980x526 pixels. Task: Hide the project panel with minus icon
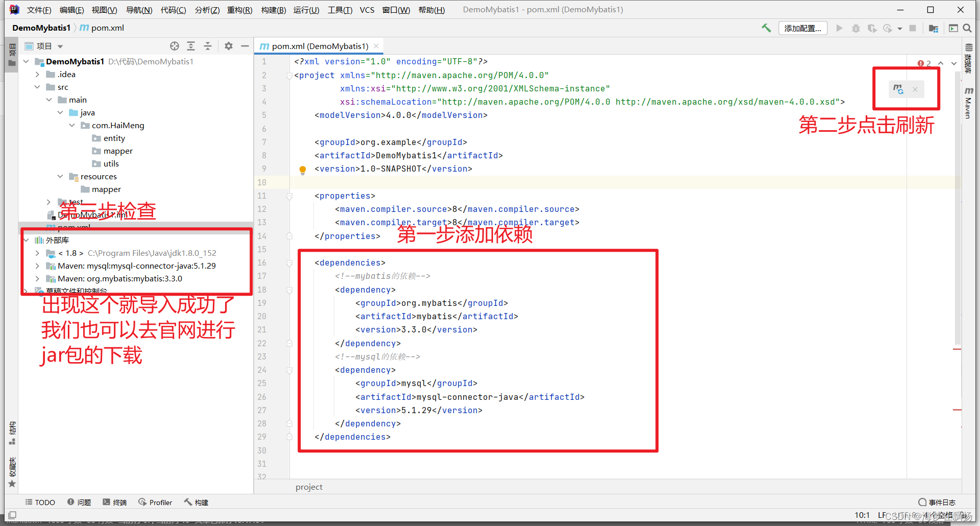245,46
